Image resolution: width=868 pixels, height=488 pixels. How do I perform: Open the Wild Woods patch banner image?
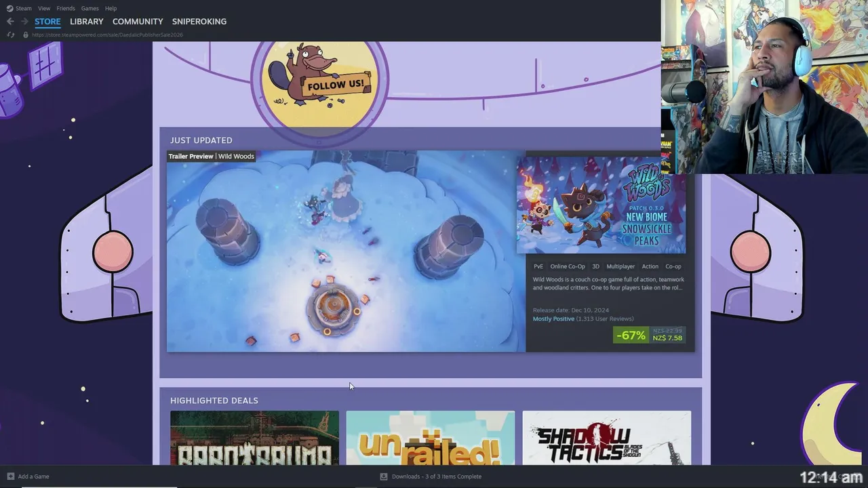[x=601, y=205]
